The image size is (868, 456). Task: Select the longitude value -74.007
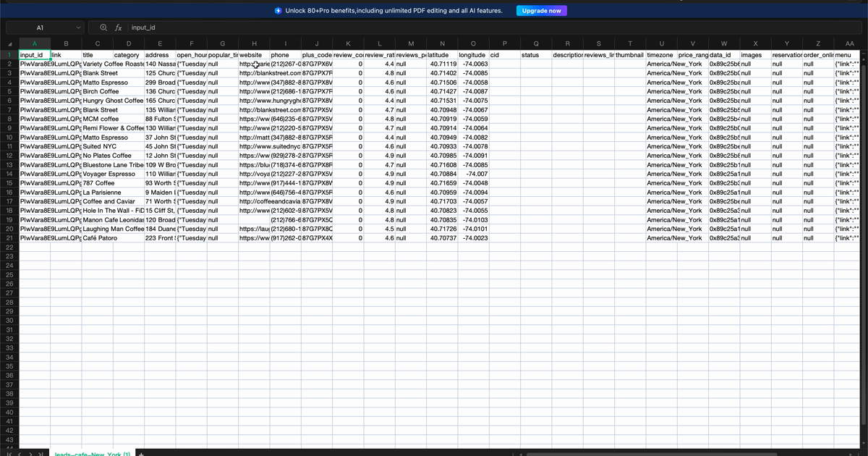pyautogui.click(x=474, y=174)
